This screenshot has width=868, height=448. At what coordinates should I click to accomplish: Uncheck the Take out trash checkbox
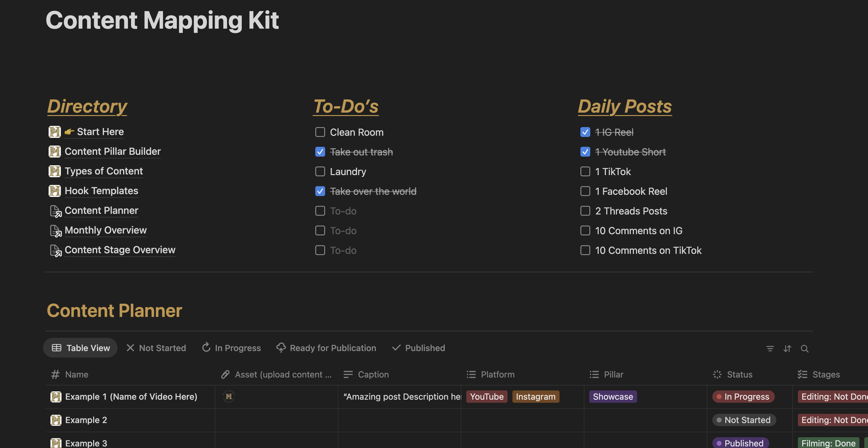(x=320, y=152)
